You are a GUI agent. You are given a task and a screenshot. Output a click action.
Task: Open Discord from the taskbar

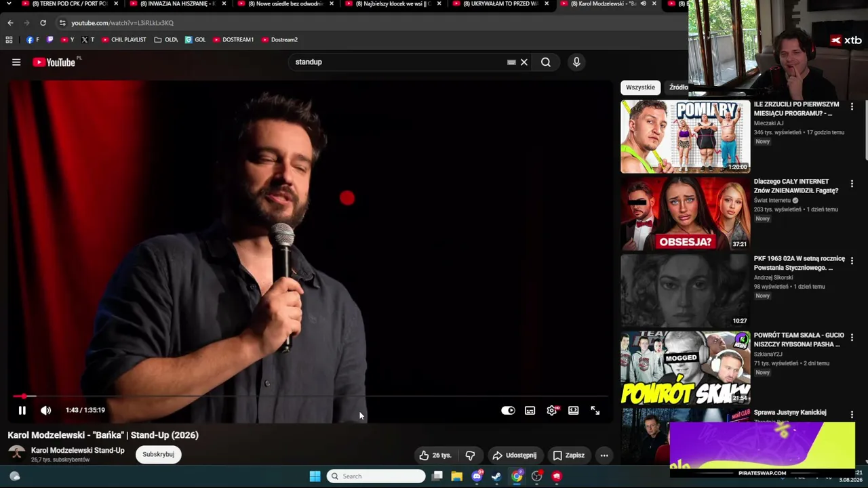point(477,476)
